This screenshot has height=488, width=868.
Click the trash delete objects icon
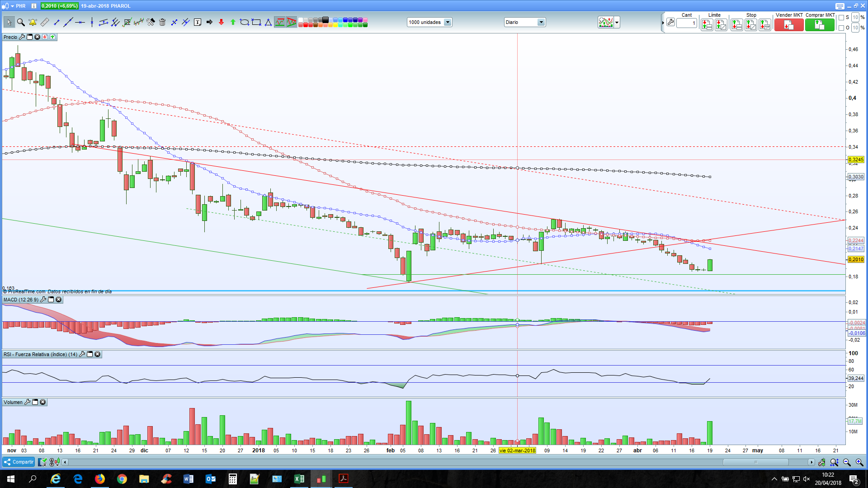[x=162, y=22]
